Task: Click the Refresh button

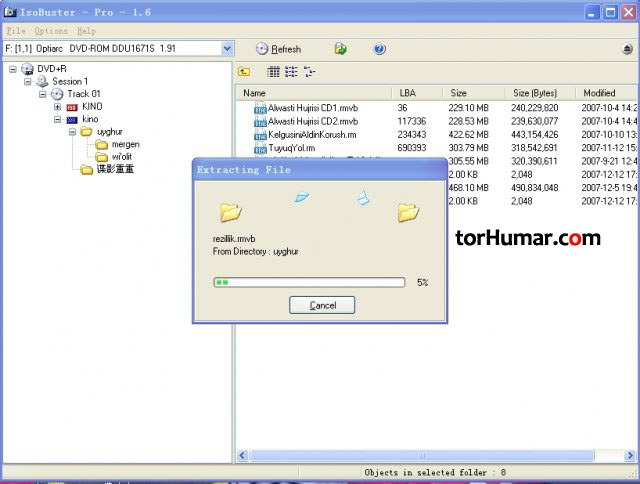Action: point(279,49)
